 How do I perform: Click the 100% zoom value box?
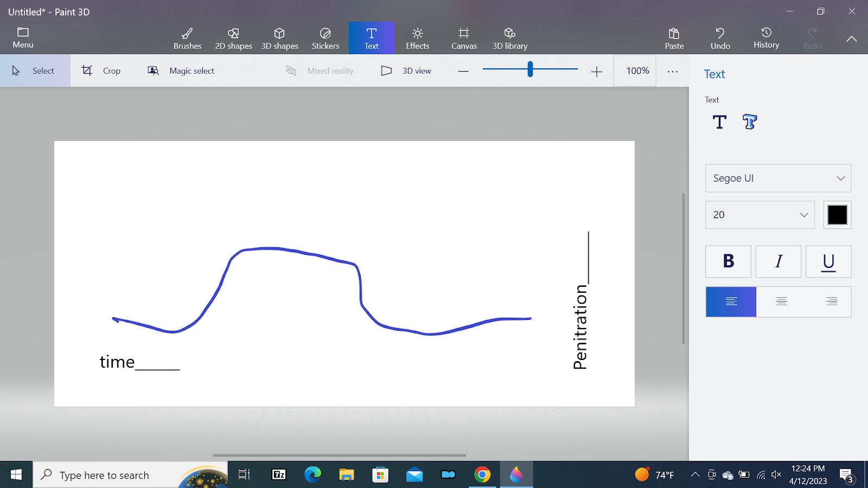pyautogui.click(x=635, y=70)
